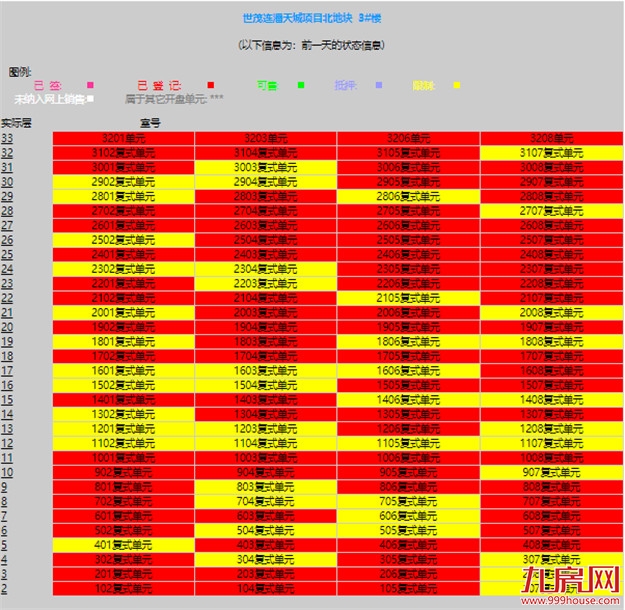
Task: Open floor 33 link
Action: [7, 138]
